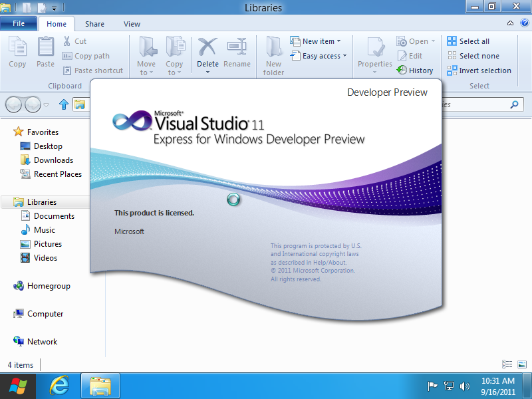The height and width of the screenshot is (399, 532).
Task: Select Favorites in navigation pane
Action: (36, 132)
